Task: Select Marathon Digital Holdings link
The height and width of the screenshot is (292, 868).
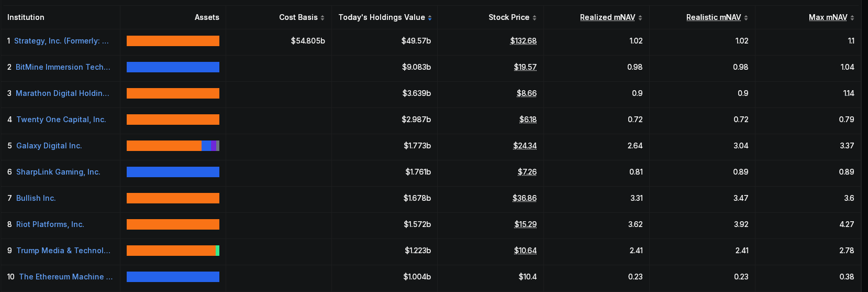Action: coord(62,93)
